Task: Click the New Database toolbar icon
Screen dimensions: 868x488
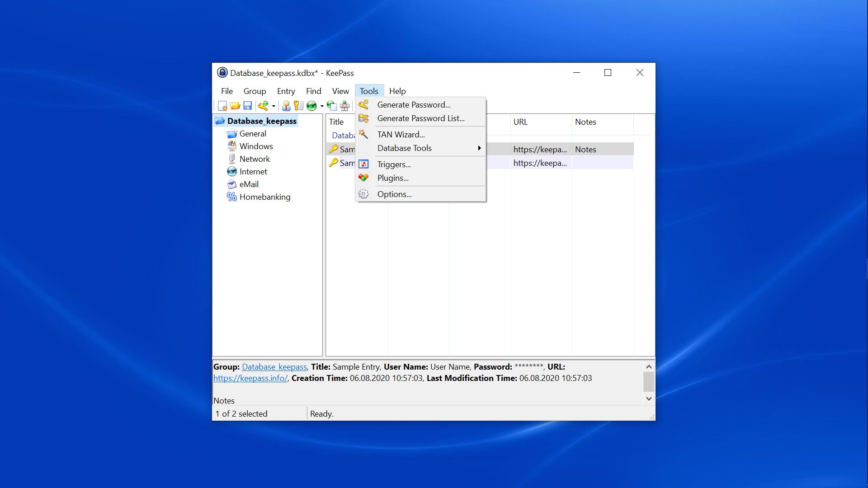Action: [x=222, y=106]
